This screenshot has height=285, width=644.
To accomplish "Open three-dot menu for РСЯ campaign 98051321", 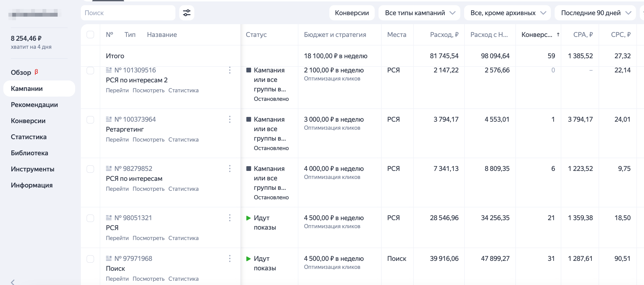I will point(230,218).
